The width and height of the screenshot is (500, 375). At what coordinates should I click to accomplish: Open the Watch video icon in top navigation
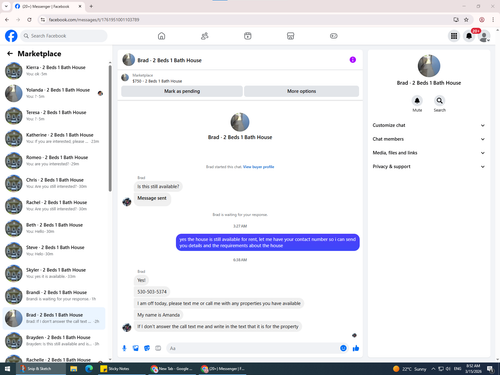click(248, 36)
